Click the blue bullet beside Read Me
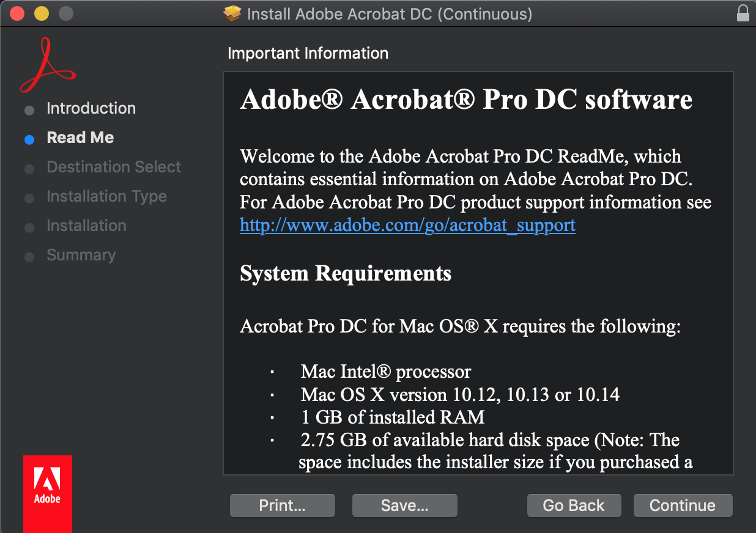Image resolution: width=756 pixels, height=533 pixels. [29, 139]
